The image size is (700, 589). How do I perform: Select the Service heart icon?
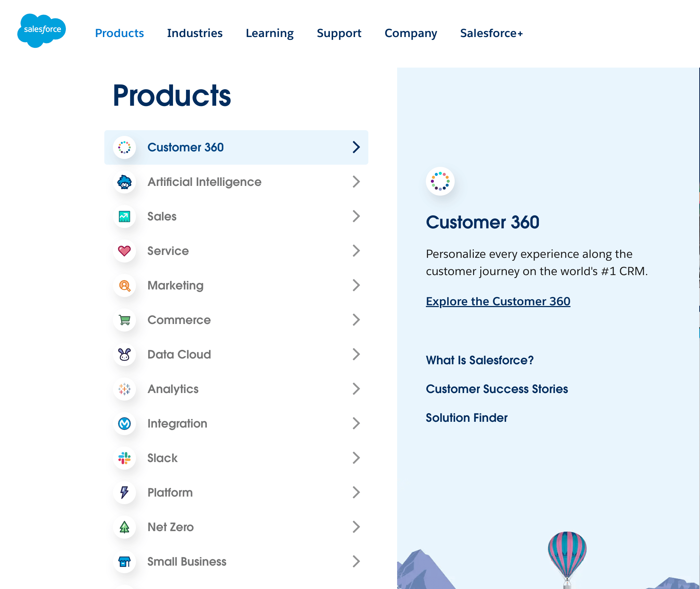[x=124, y=250]
